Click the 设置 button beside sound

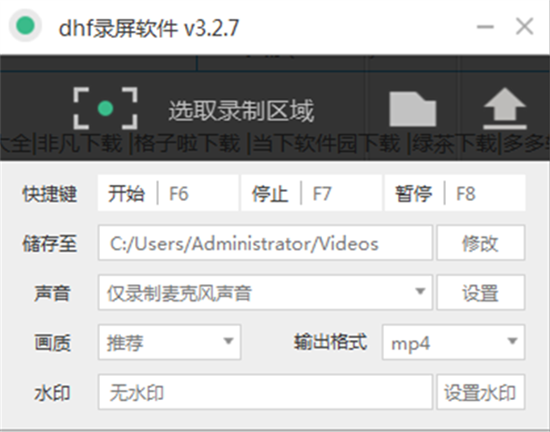pyautogui.click(x=481, y=292)
